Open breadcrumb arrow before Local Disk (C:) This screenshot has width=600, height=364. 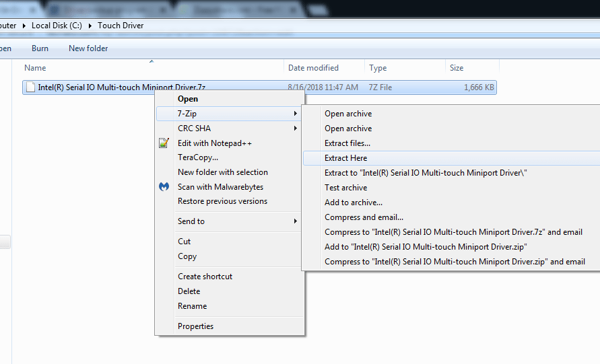coord(24,26)
